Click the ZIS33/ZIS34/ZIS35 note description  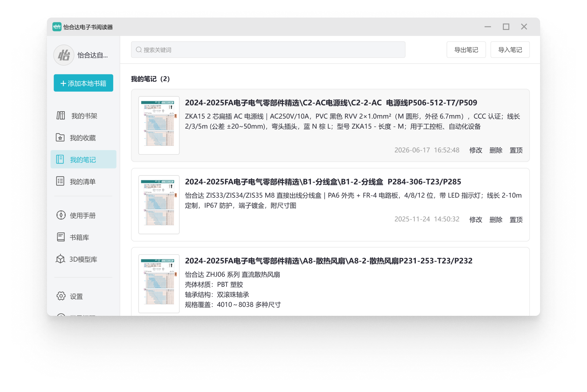click(353, 200)
